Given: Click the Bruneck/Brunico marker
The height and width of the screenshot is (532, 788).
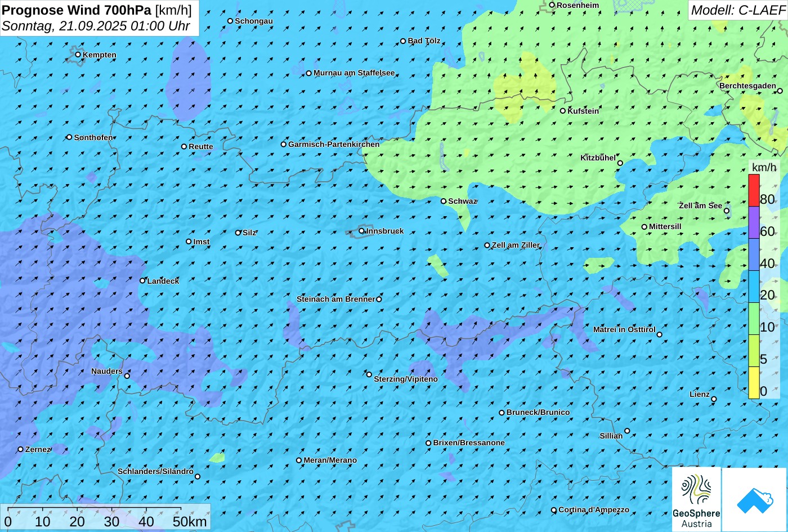Looking at the screenshot, I should point(502,413).
